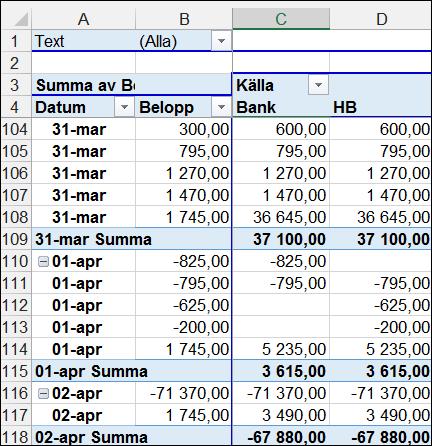Click Belopp '1 745,00' in row 108
Viewport: 432px width, 446px height.
pyautogui.click(x=184, y=217)
